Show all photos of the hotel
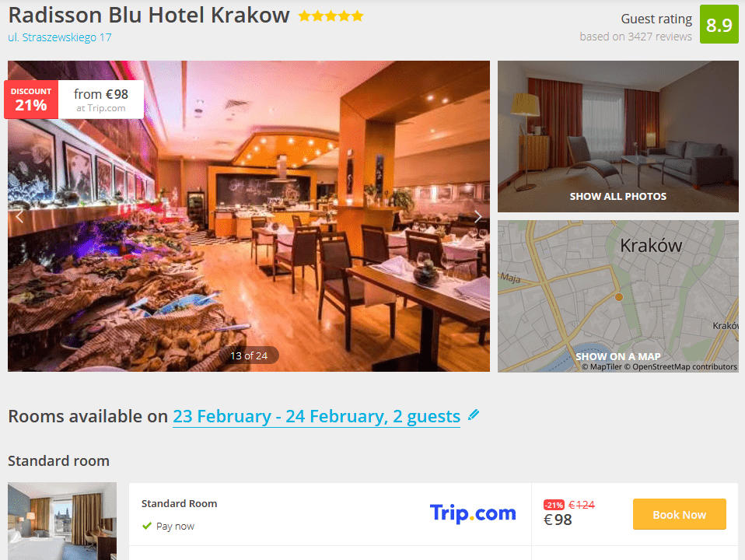The image size is (745, 560). pyautogui.click(x=617, y=196)
